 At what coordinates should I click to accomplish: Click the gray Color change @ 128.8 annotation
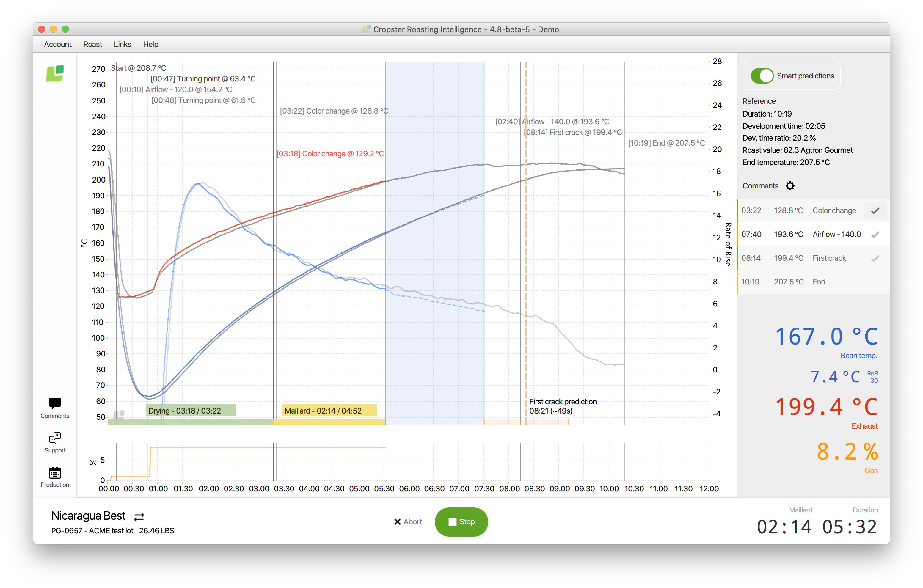click(334, 111)
